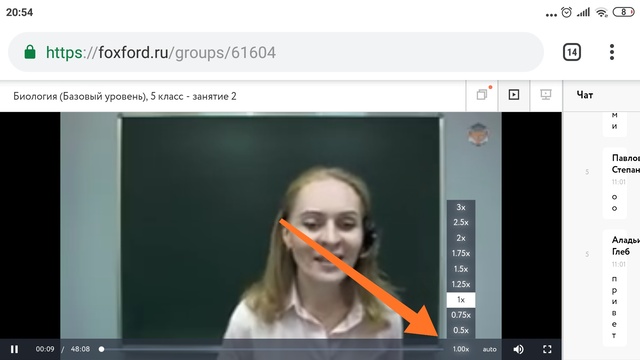Mute the video volume speaker icon
The image size is (640, 360).
(x=518, y=349)
